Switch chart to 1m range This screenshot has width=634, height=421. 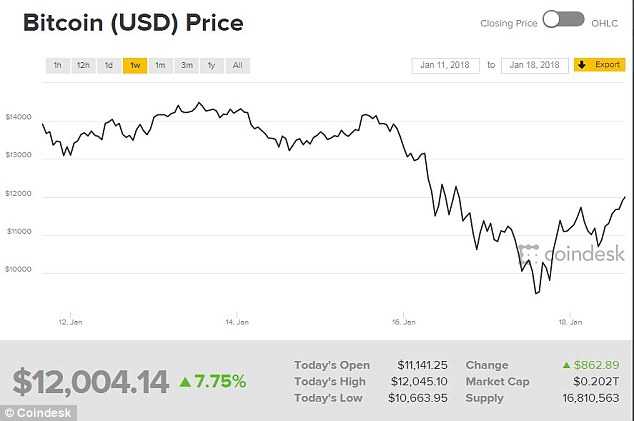[x=161, y=66]
